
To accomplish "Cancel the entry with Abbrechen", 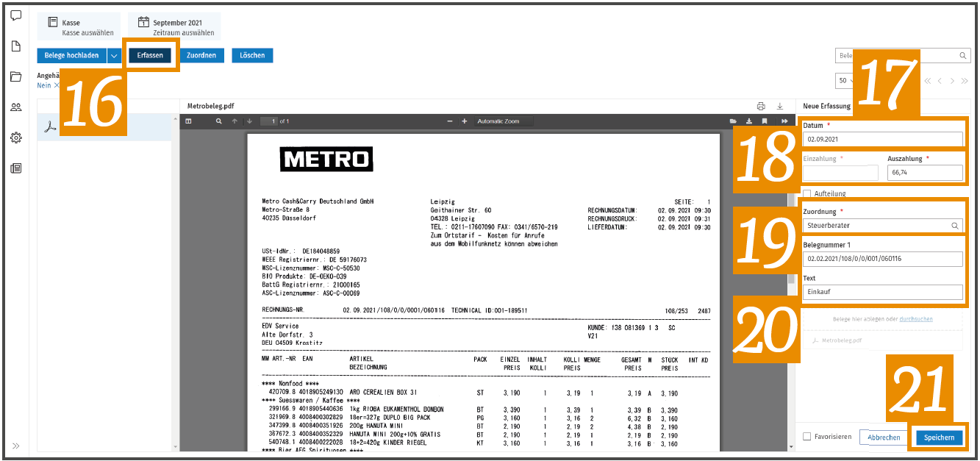I will (884, 437).
